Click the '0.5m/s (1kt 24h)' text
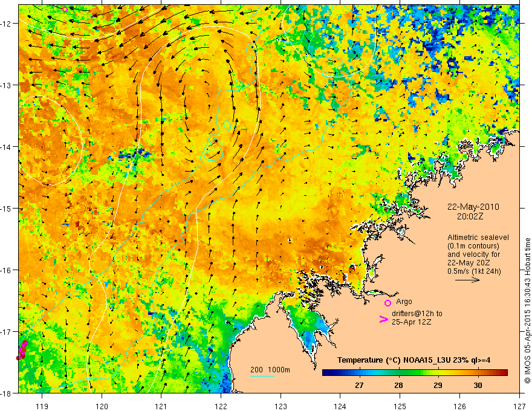 pos(474,271)
